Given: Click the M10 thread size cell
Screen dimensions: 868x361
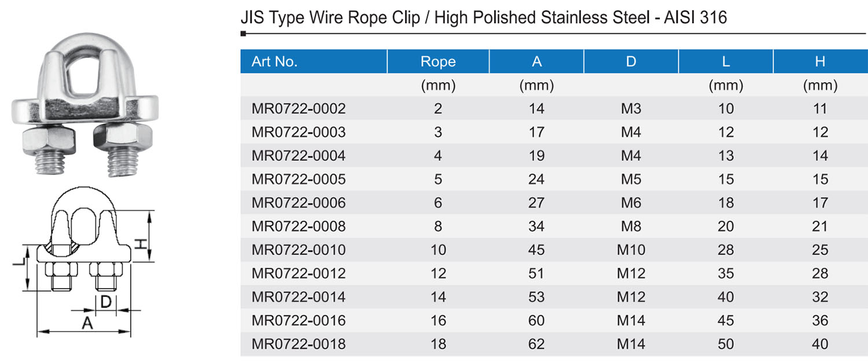Looking at the screenshot, I should 631,250.
